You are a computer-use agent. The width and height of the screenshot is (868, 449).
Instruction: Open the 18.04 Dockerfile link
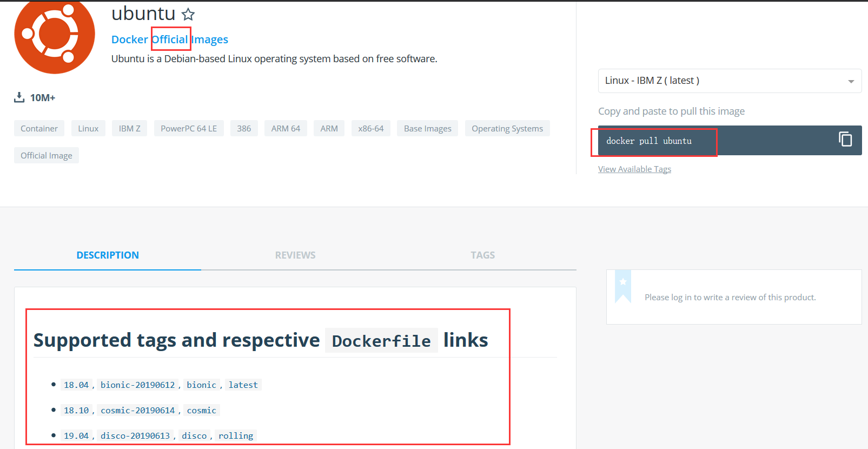tap(76, 385)
